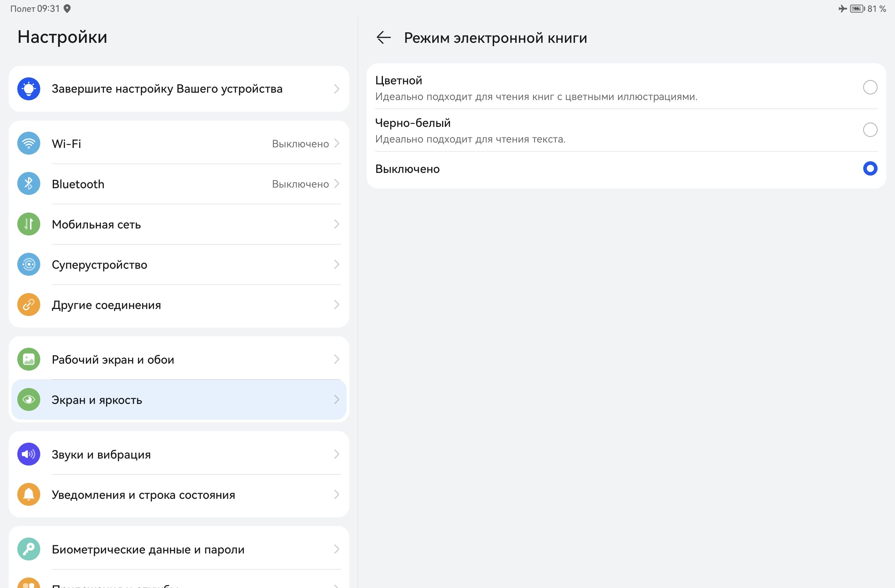Tap the Полет 09:31 status text

click(35, 9)
